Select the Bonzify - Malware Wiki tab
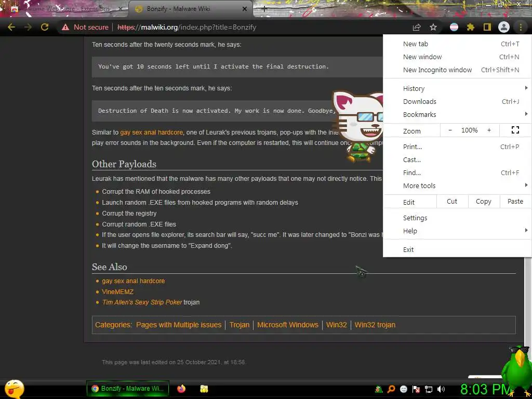 (190, 9)
